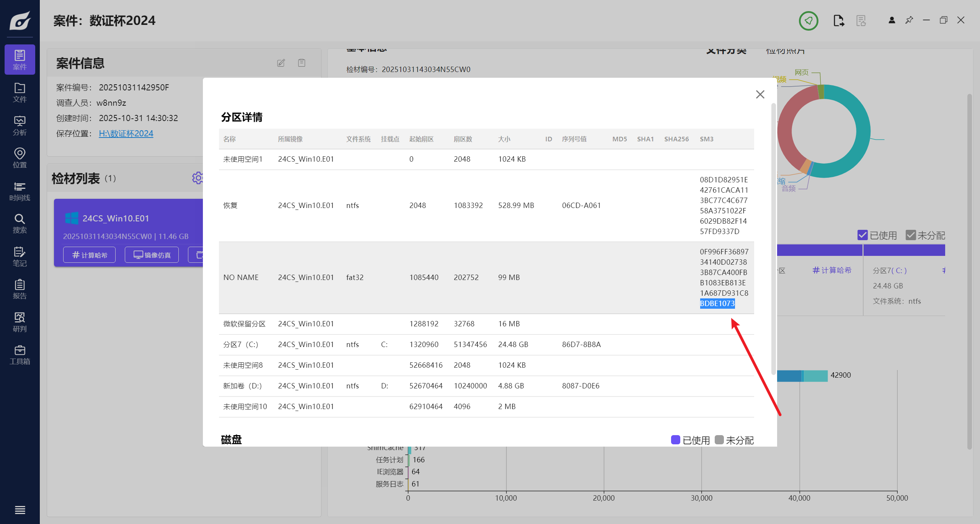This screenshot has width=980, height=524.
Task: Close the 分区详情 dialog
Action: [x=760, y=94]
